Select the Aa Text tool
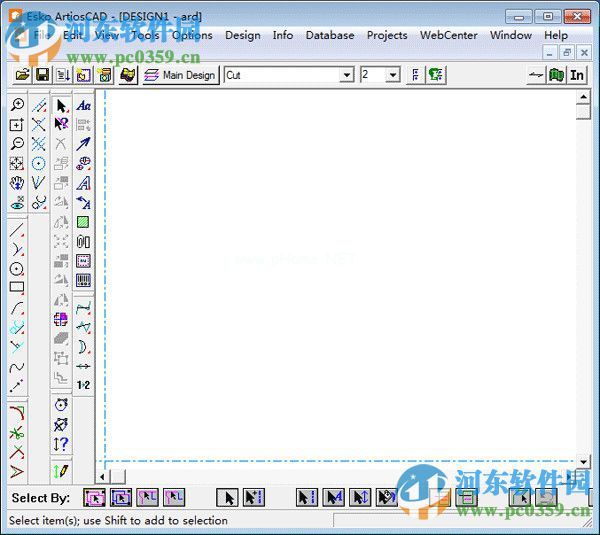Image resolution: width=600 pixels, height=535 pixels. [x=83, y=106]
